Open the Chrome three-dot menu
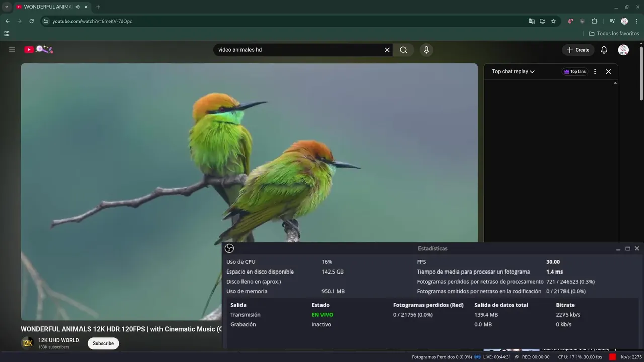Screen dimensions: 644x362 636,21
